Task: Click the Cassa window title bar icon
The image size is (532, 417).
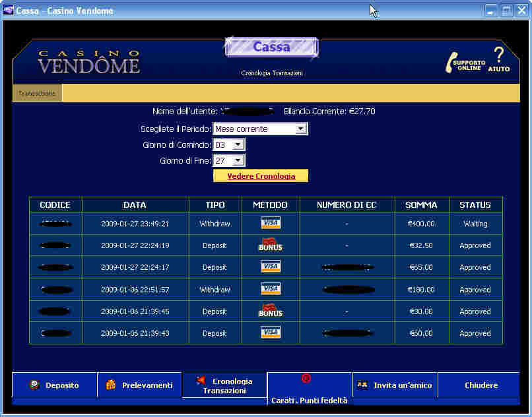Action: tap(8, 11)
